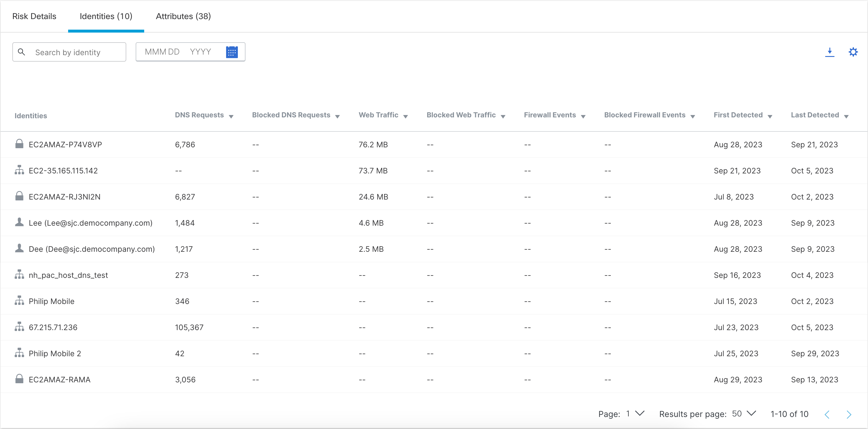
Task: Select last detected date Sep 29, 2023
Action: click(x=815, y=353)
